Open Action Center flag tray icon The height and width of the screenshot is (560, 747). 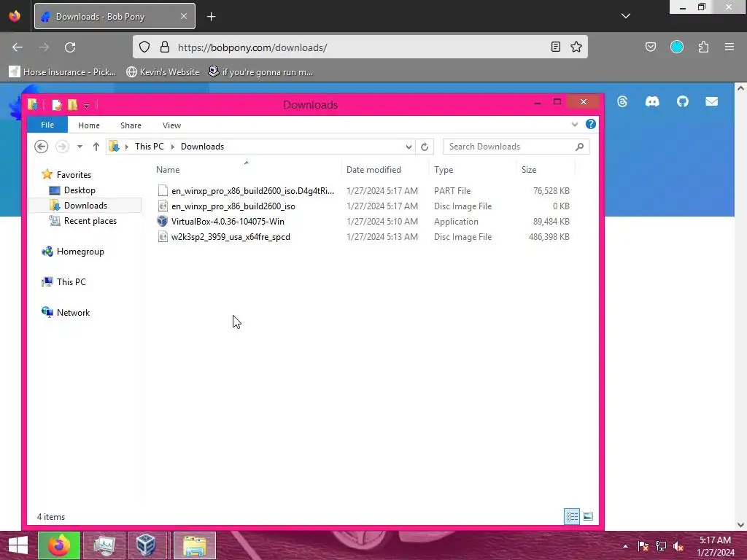click(643, 546)
